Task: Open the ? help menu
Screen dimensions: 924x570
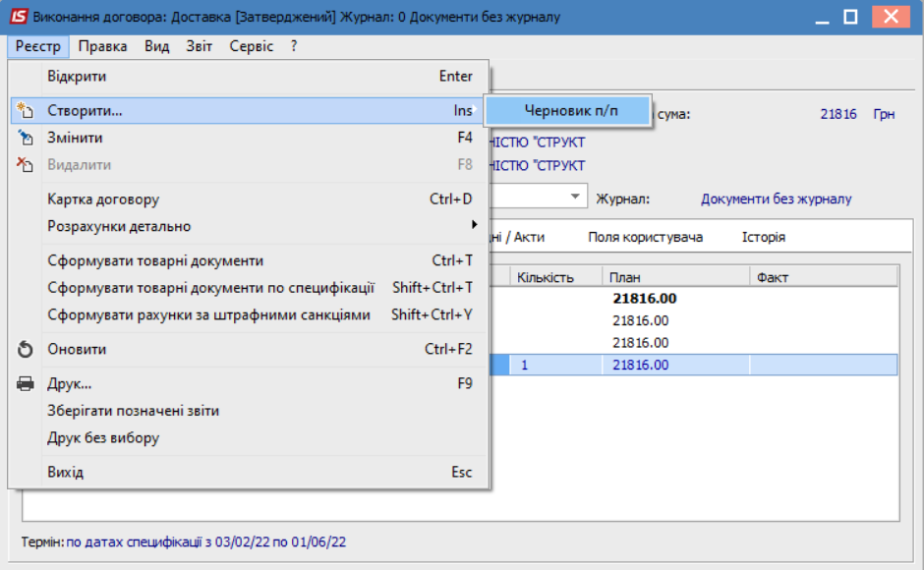Action: pos(294,46)
